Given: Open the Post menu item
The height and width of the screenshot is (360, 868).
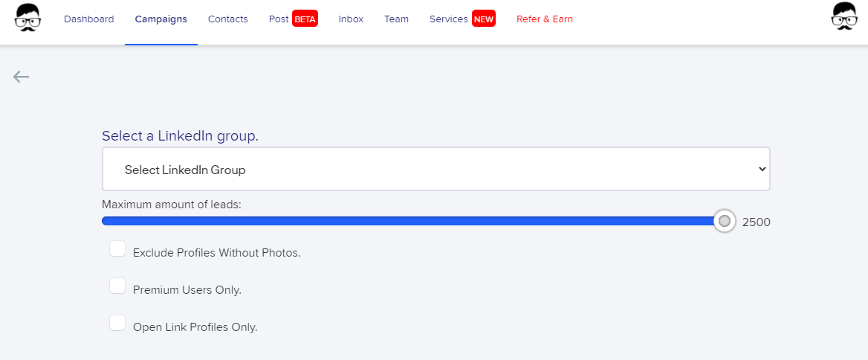Looking at the screenshot, I should (x=279, y=19).
